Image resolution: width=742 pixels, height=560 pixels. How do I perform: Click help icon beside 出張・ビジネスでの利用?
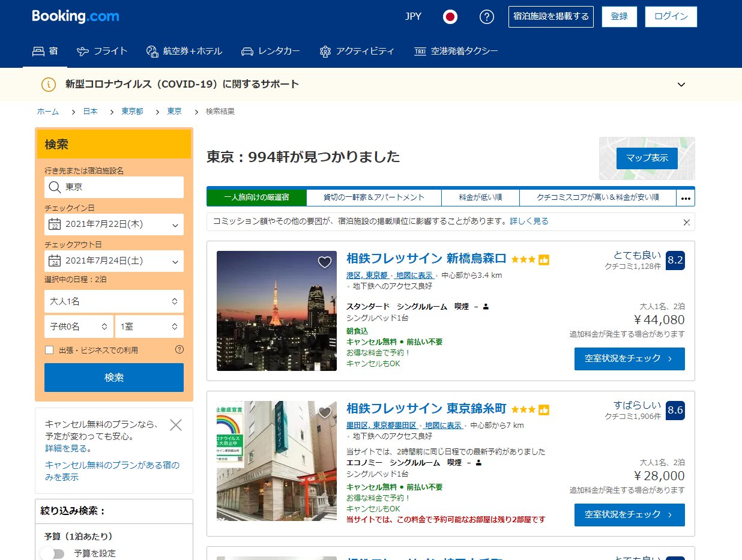(179, 349)
